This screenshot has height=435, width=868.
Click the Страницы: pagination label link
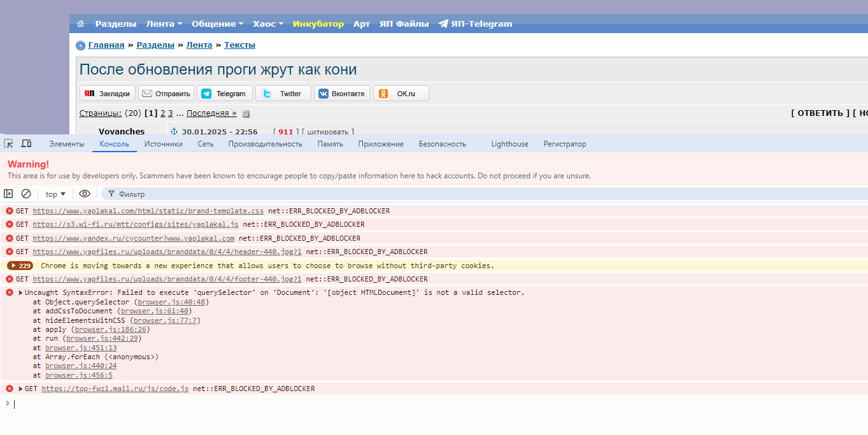(101, 113)
